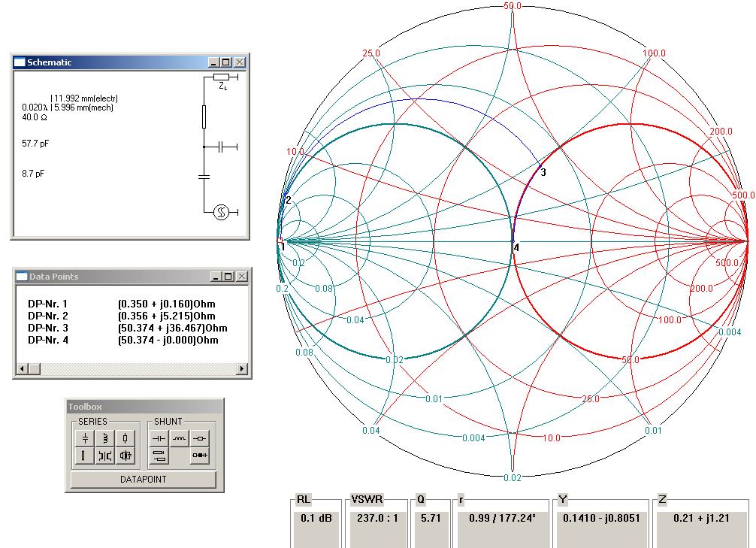Select the DP-Nr. 3 row
The width and height of the screenshot is (756, 548).
coord(127,328)
